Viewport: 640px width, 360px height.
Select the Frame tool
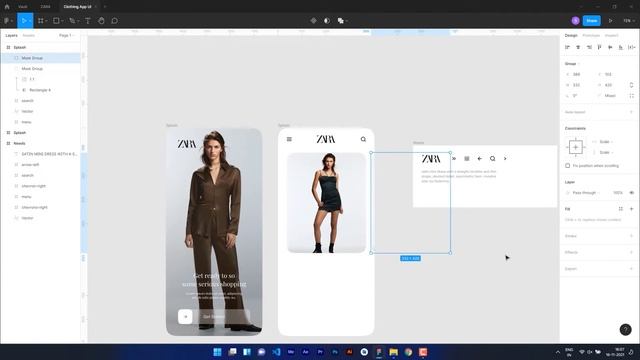click(40, 21)
